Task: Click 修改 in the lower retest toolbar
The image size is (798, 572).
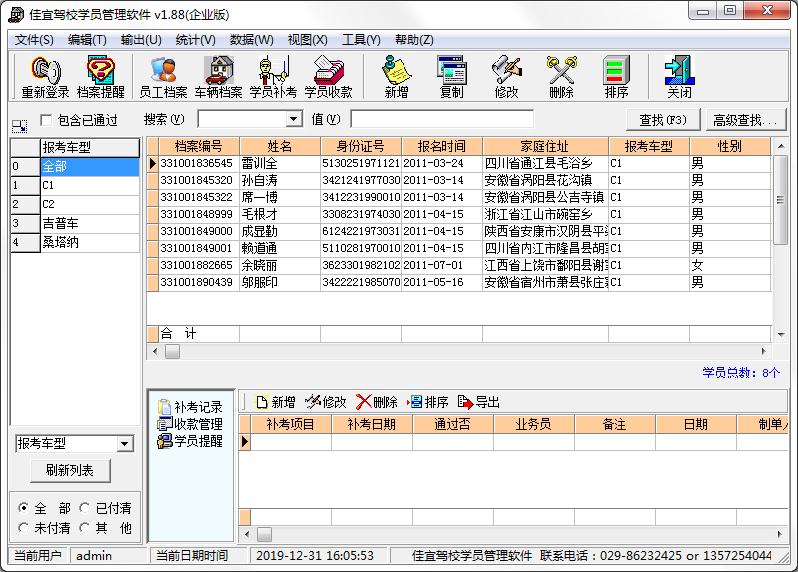Action: [x=326, y=402]
